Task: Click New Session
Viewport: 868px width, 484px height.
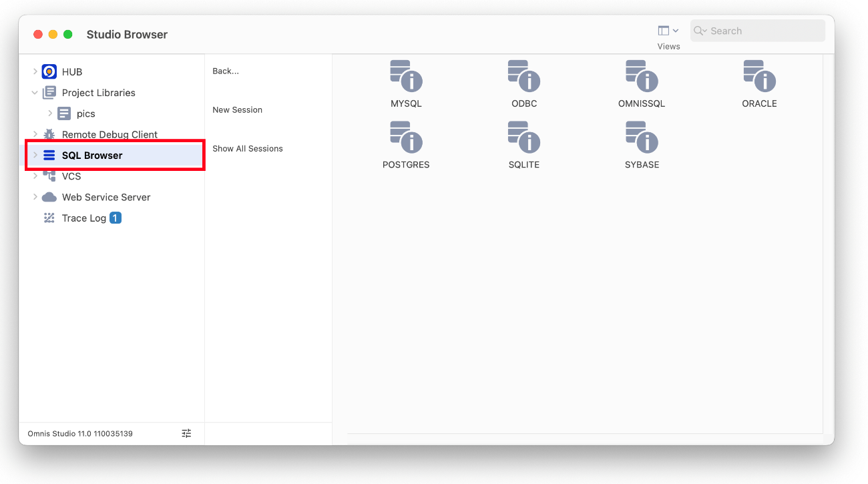Action: (x=237, y=109)
